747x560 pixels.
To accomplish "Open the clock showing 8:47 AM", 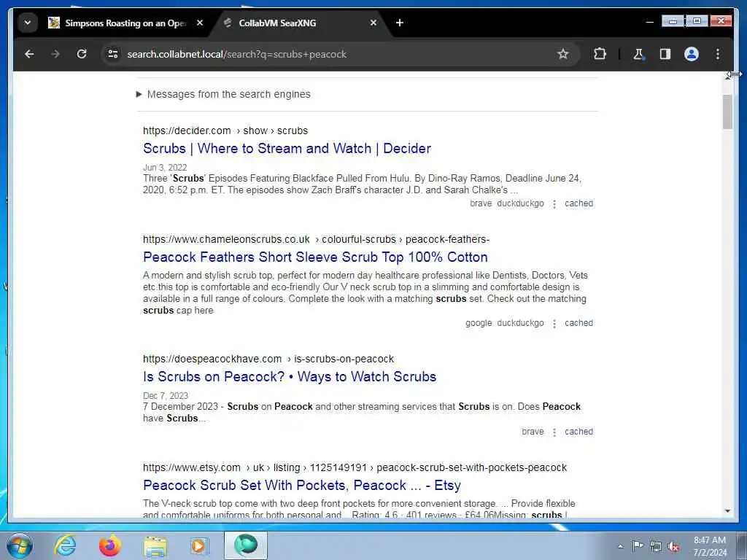I will (x=710, y=546).
